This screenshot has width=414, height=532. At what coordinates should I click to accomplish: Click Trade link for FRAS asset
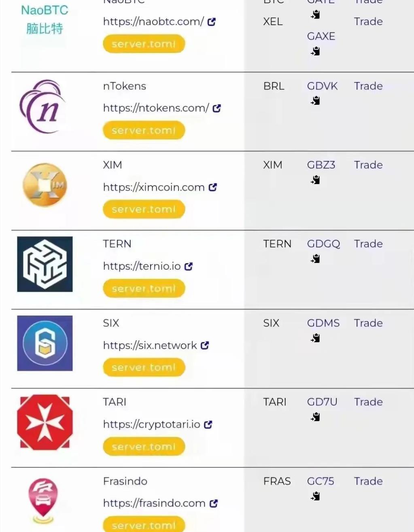[x=368, y=481]
